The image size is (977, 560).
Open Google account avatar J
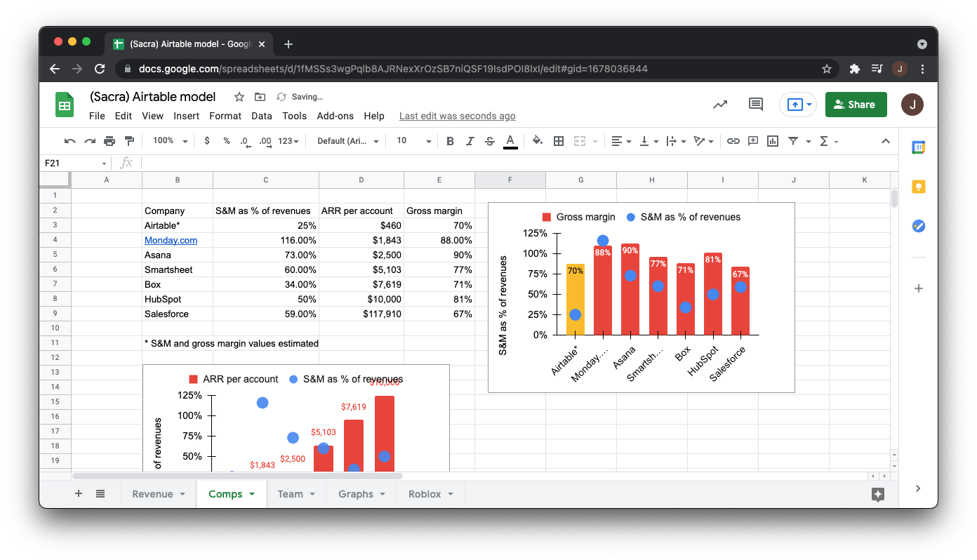[x=912, y=105]
